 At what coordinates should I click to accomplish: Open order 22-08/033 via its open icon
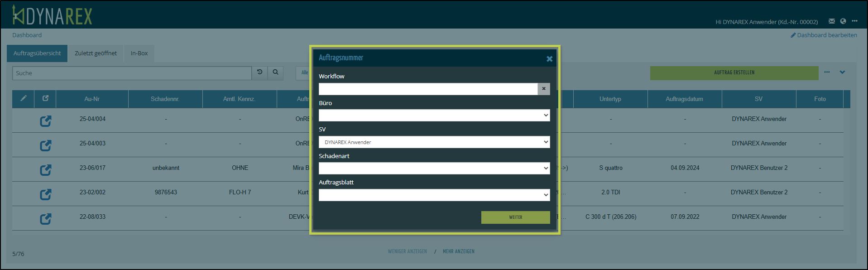pos(45,219)
